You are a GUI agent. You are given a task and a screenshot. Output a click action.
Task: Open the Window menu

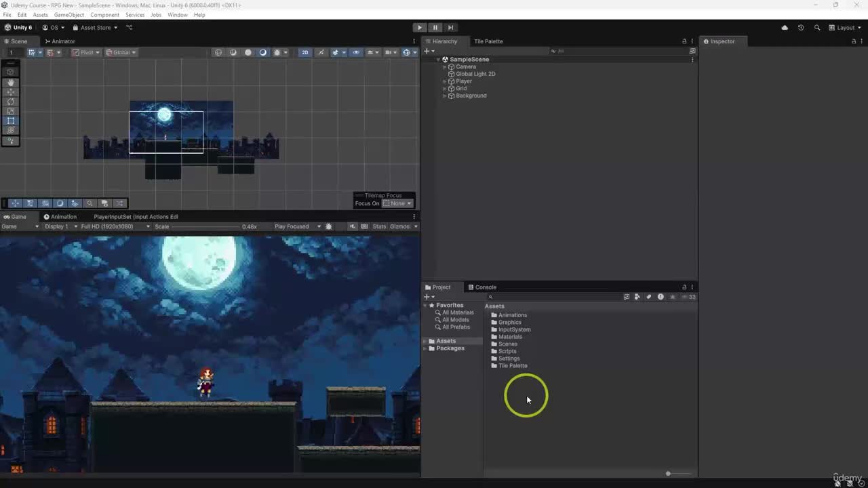[178, 15]
